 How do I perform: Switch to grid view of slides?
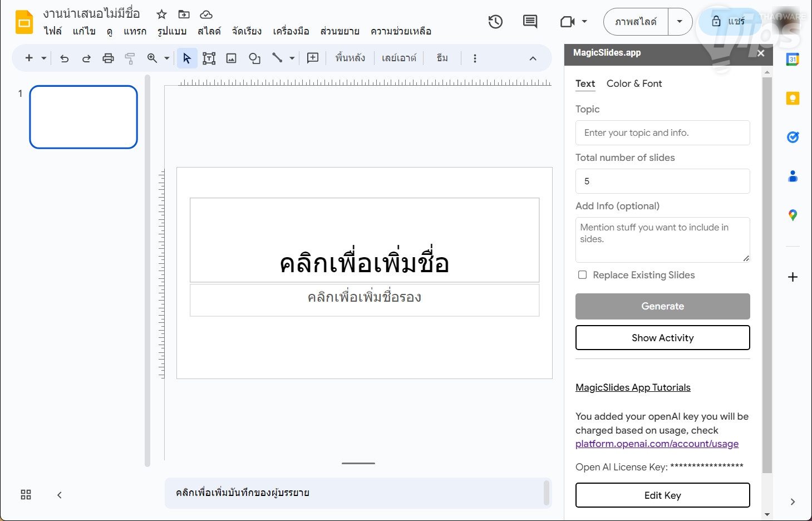(26, 495)
